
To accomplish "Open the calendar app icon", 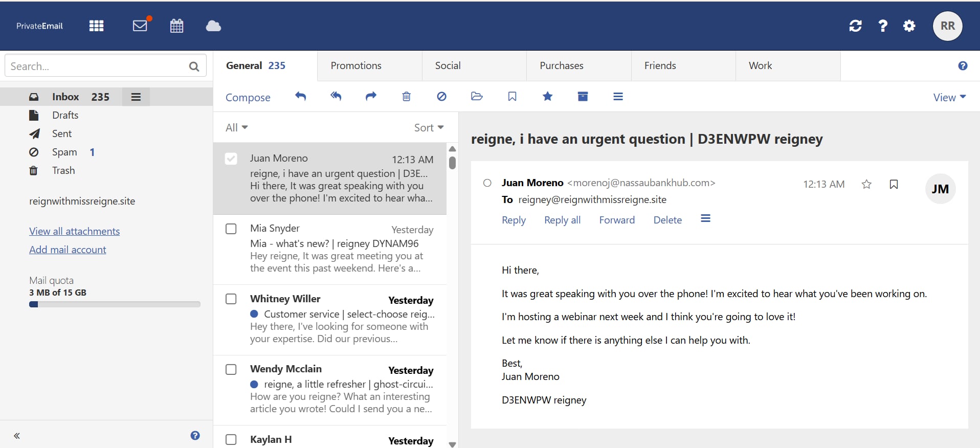I will point(177,26).
